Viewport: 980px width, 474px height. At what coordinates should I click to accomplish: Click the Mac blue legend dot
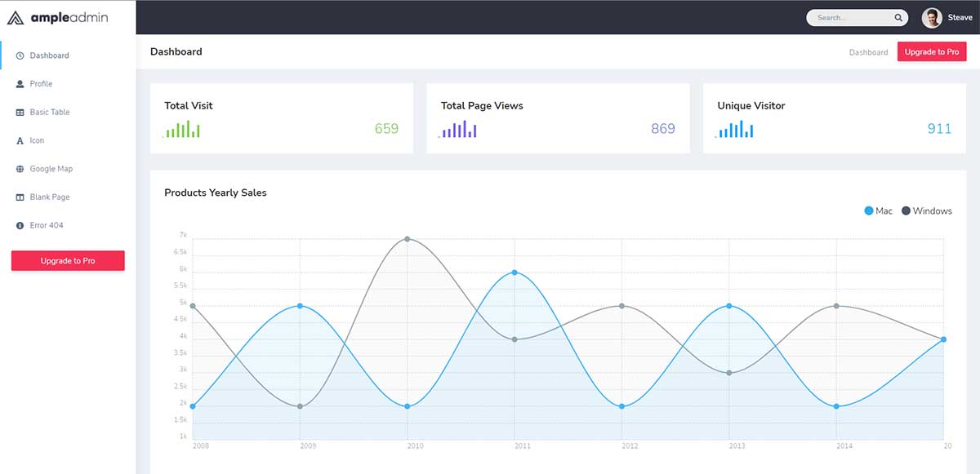(x=868, y=211)
